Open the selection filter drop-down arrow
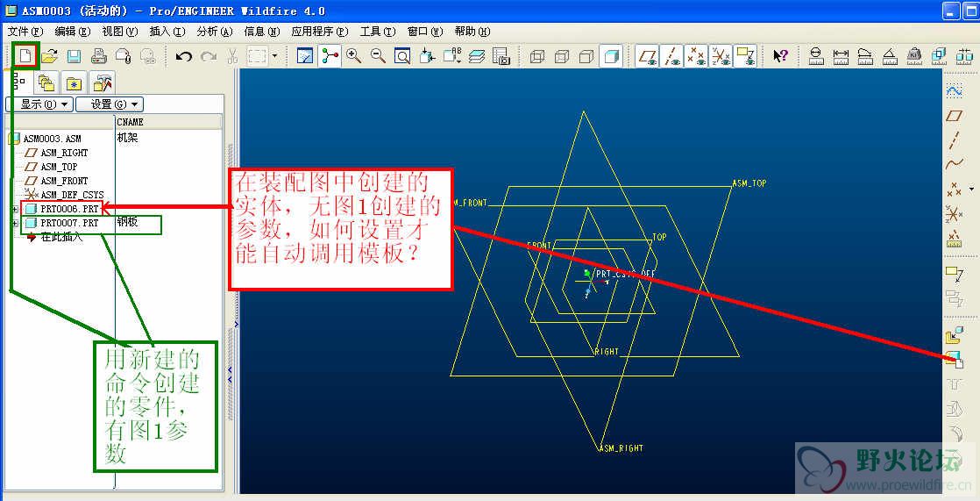The width and height of the screenshot is (980, 501). pyautogui.click(x=275, y=56)
